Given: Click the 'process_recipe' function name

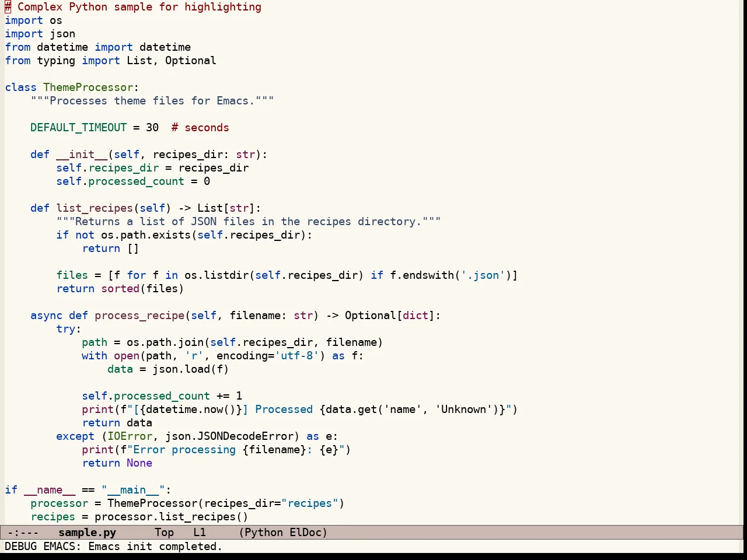Looking at the screenshot, I should (139, 316).
